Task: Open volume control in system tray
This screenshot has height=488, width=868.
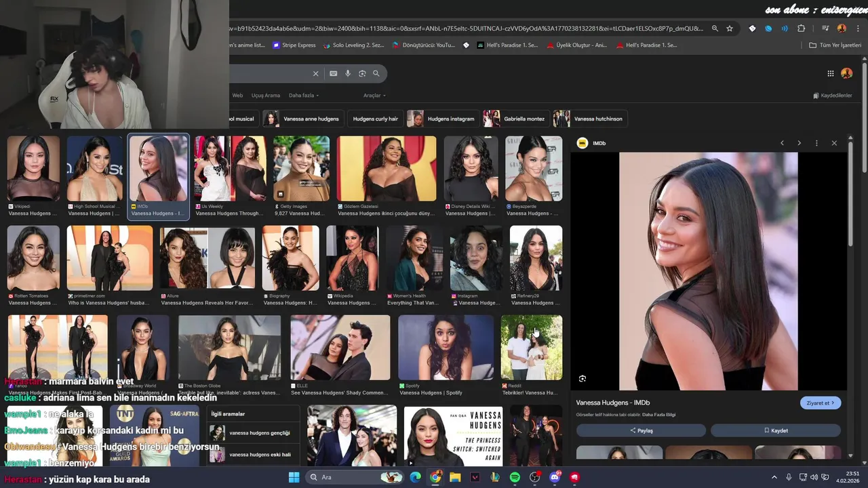Action: (814, 477)
